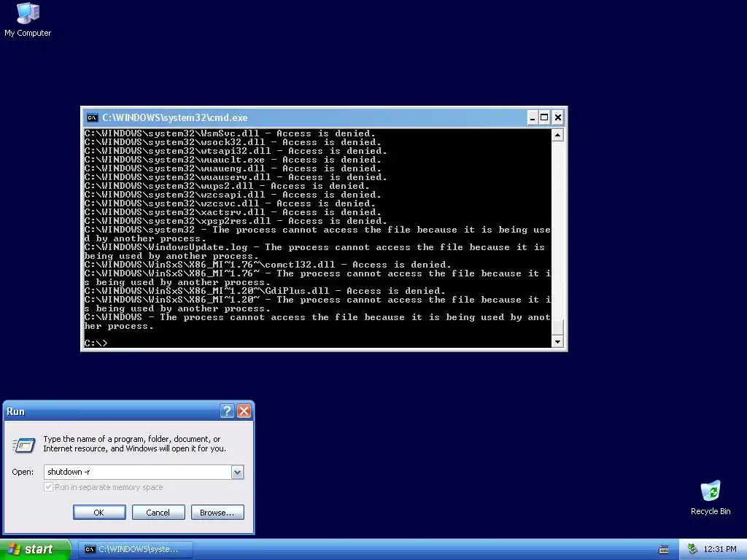Toggle Run in separate memory space checkbox
Screen dimensions: 747x560
coord(48,486)
